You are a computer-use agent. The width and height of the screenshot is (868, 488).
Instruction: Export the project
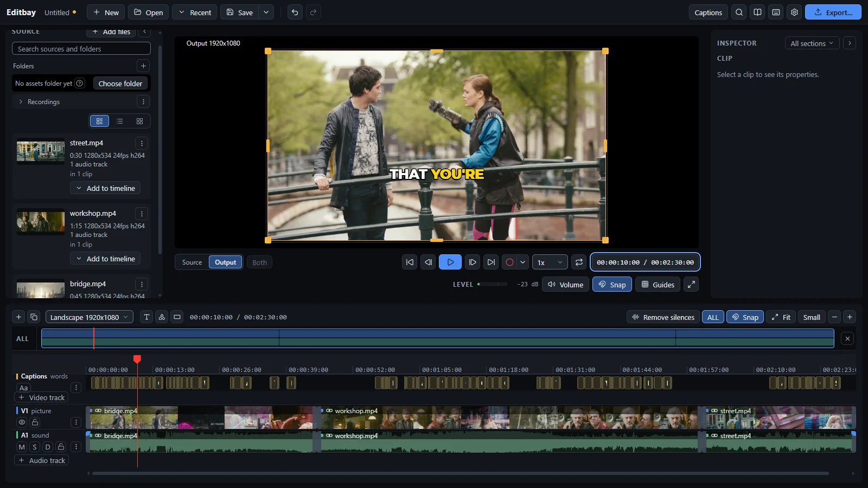pyautogui.click(x=833, y=12)
